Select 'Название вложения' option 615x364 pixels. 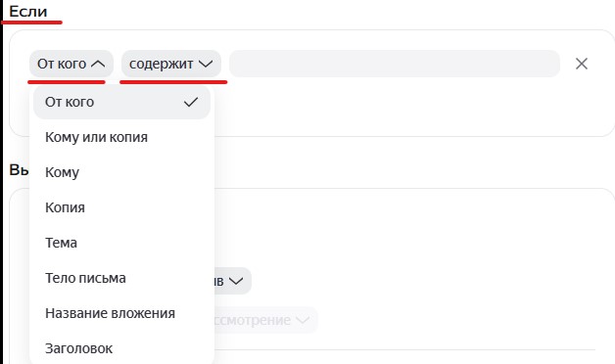coord(122,313)
